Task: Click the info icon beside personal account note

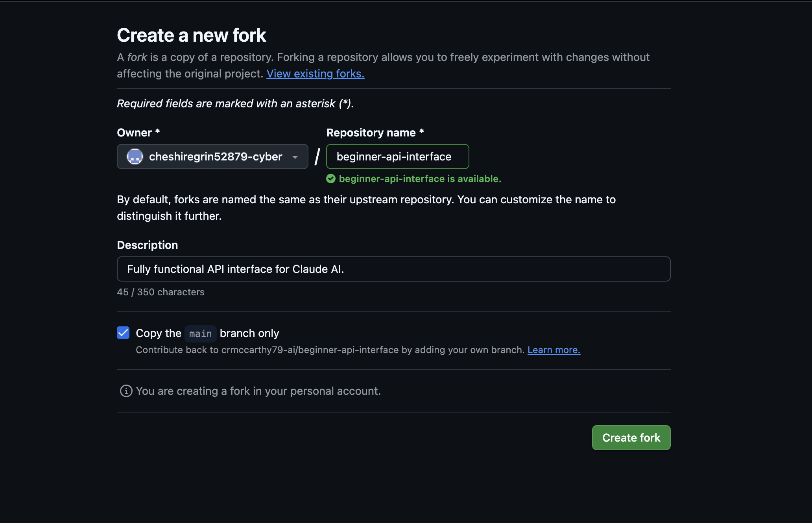Action: click(x=126, y=391)
